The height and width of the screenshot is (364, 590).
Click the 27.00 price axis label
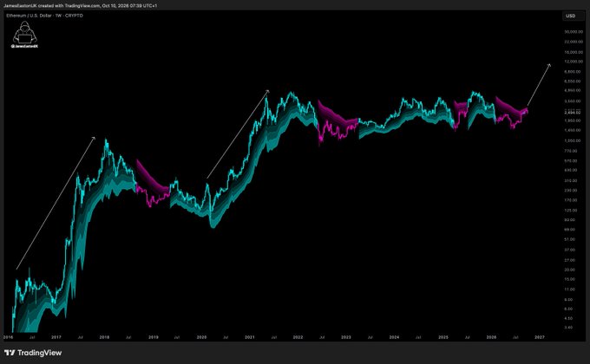coord(570,260)
